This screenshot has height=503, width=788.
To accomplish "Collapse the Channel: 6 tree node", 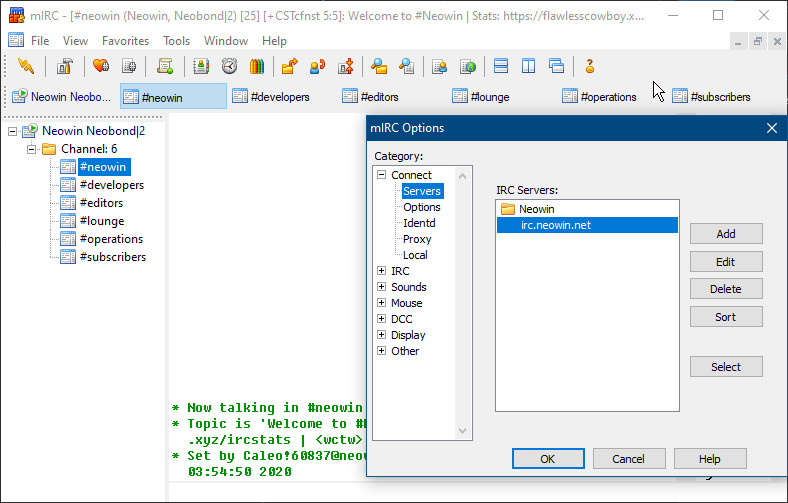I will click(31, 149).
